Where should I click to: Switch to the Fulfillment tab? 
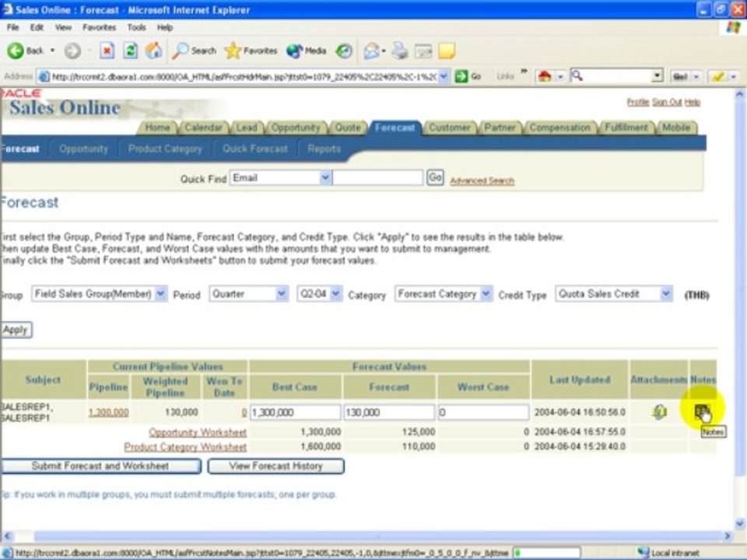point(626,128)
